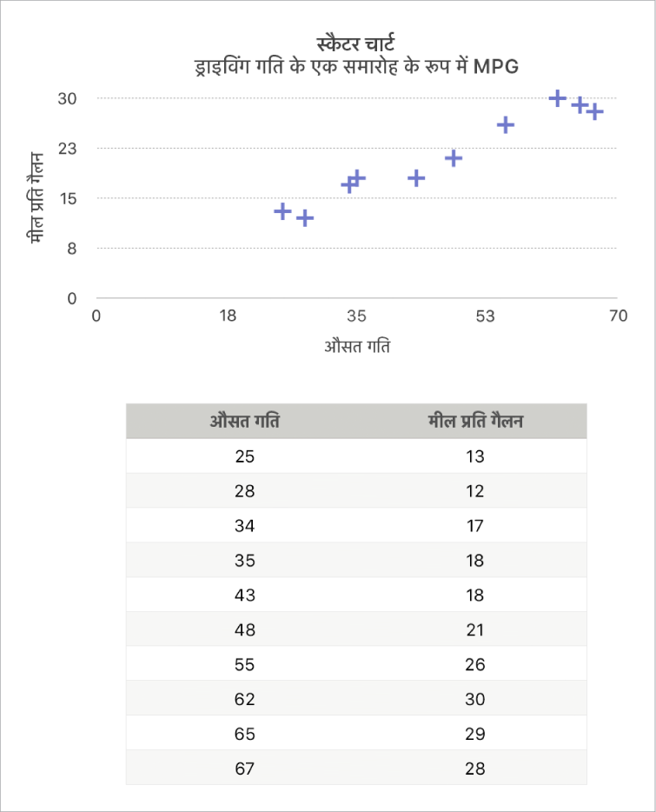Select the table cell with value 13
The width and height of the screenshot is (656, 812).
click(474, 456)
